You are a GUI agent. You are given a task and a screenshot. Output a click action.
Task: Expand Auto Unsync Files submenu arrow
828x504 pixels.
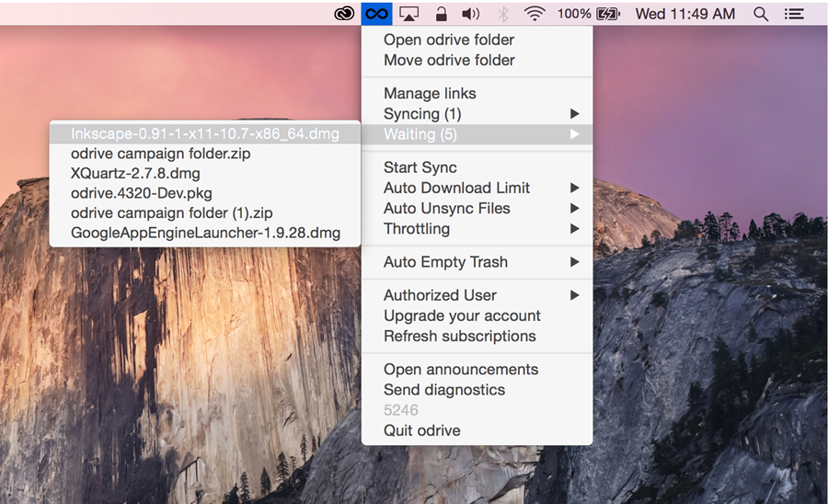pos(575,209)
